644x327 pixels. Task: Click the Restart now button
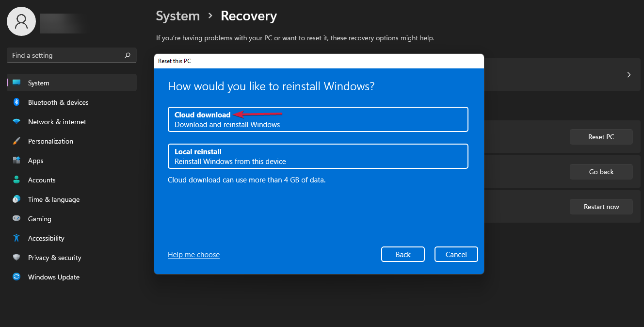point(601,207)
